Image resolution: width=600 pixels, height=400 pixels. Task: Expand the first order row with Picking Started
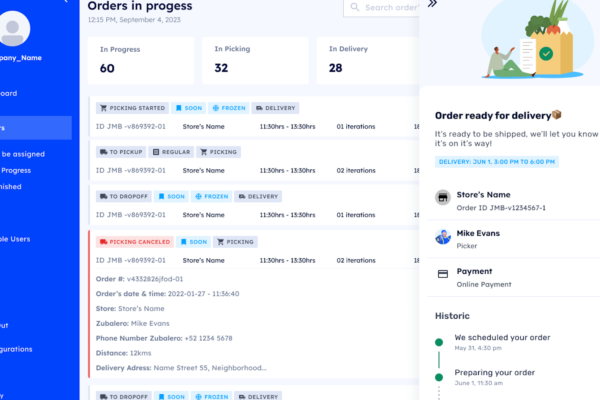click(x=250, y=128)
